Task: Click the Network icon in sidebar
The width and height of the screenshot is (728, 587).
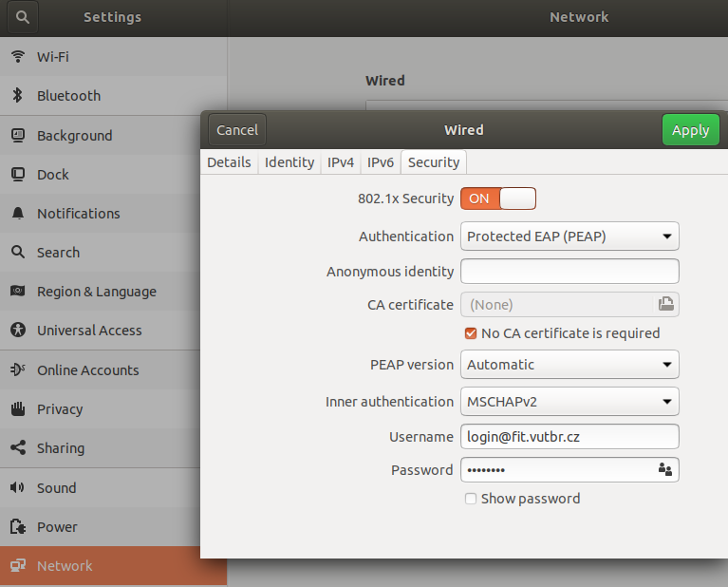Action: (x=18, y=565)
